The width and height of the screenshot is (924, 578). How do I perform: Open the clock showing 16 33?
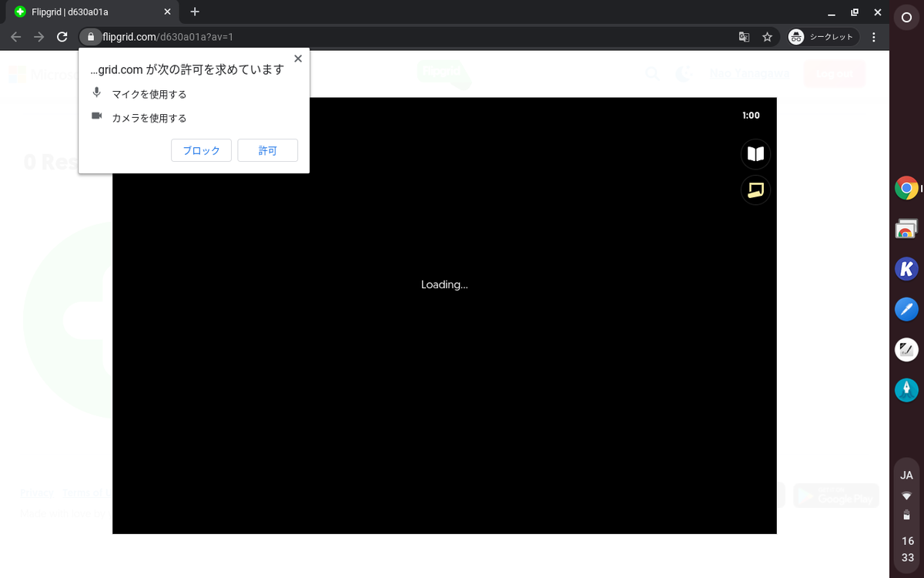(x=907, y=549)
